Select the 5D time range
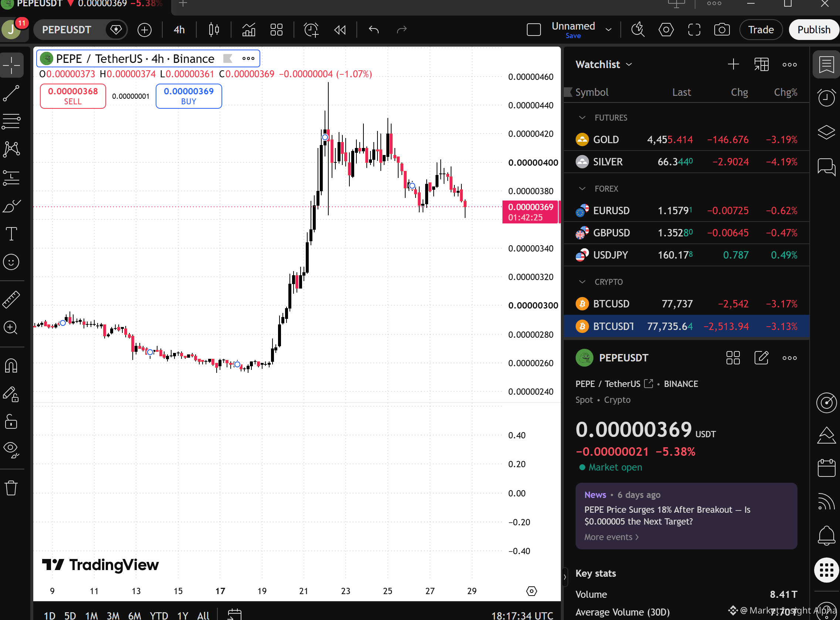840x620 pixels. coord(70,616)
